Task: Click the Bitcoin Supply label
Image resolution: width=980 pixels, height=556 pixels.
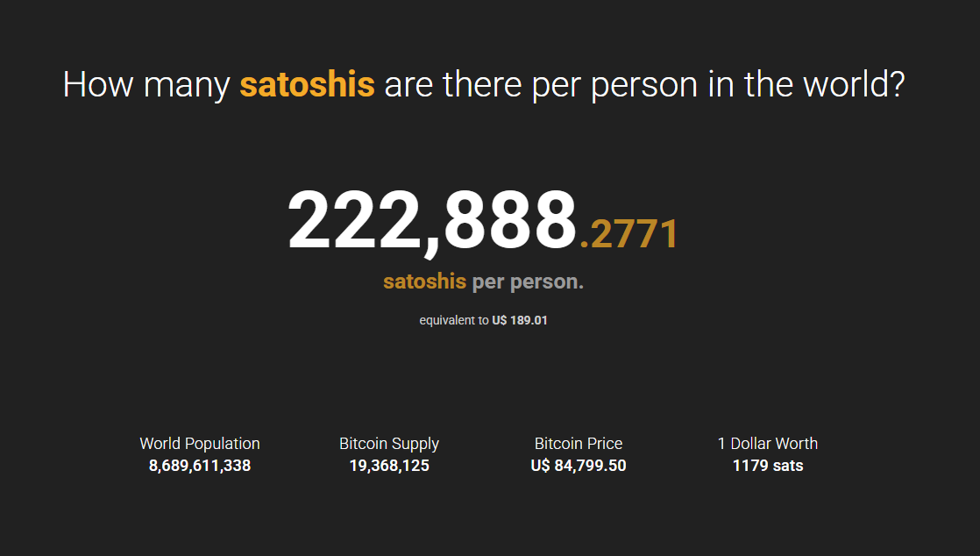Action: 388,444
